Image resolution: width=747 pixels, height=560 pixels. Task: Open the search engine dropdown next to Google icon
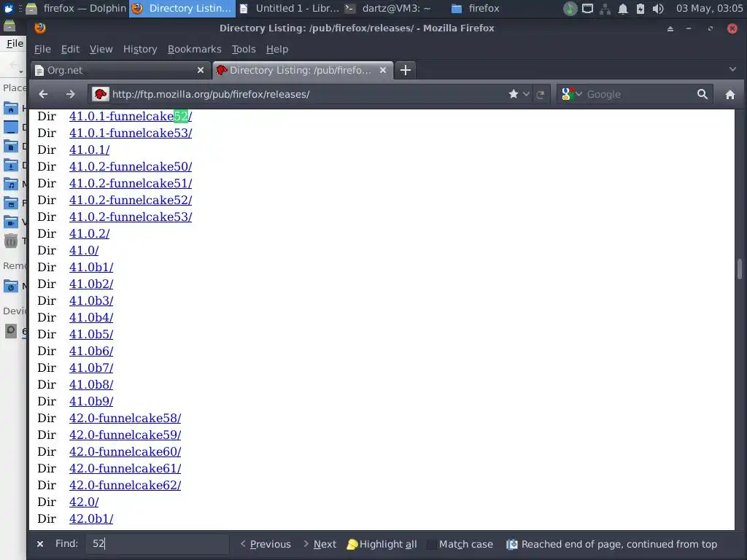(x=578, y=94)
